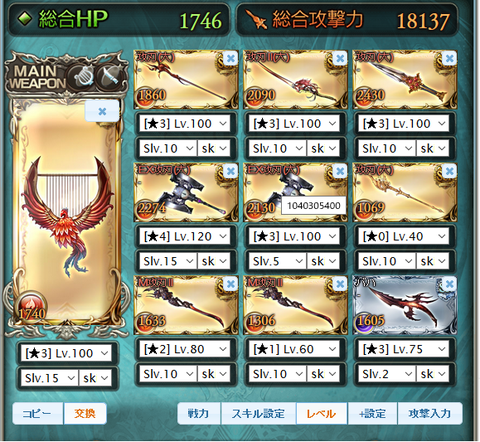The width and height of the screenshot is (480, 442).
Task: Switch to the レベル tab
Action: [x=321, y=413]
